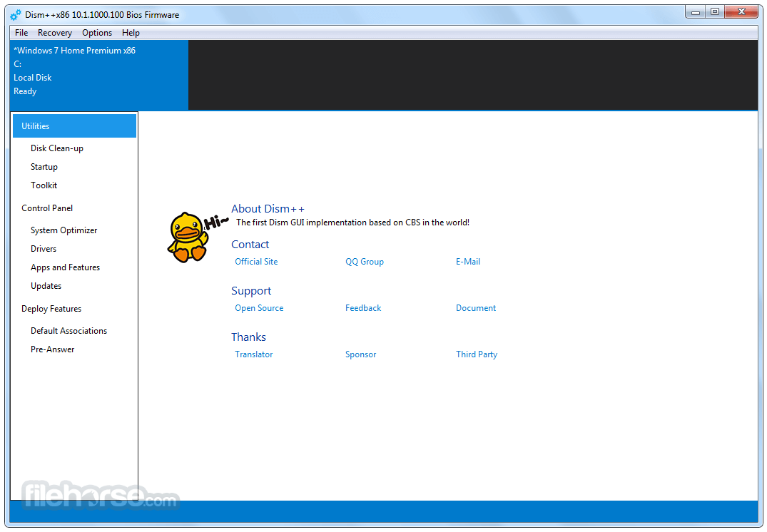Click the QQ Group link
The image size is (767, 532).
(x=365, y=262)
